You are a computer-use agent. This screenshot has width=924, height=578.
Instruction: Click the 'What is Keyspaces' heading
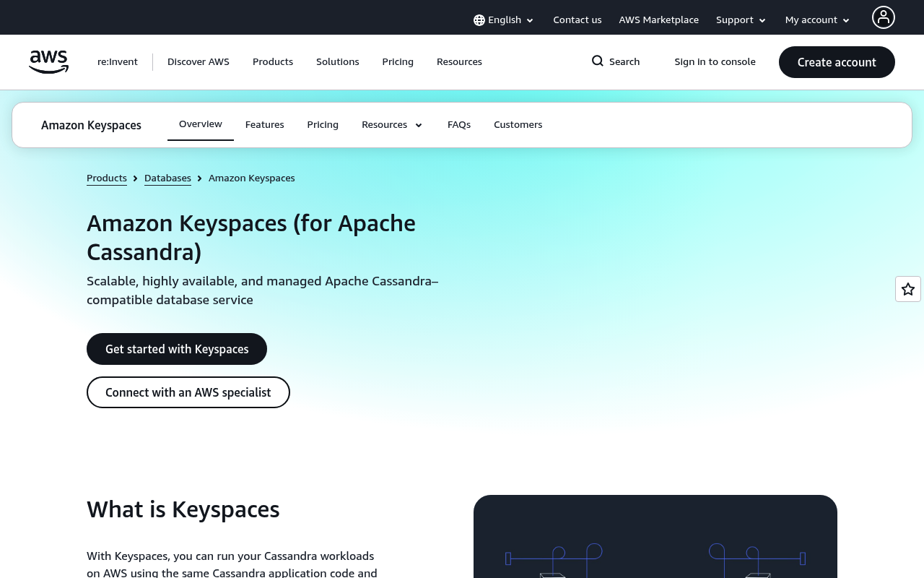183,509
